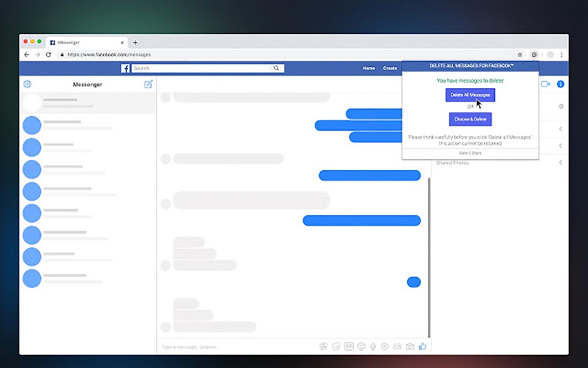
Task: Toggle the conversation info panel with the info icon
Action: (561, 84)
